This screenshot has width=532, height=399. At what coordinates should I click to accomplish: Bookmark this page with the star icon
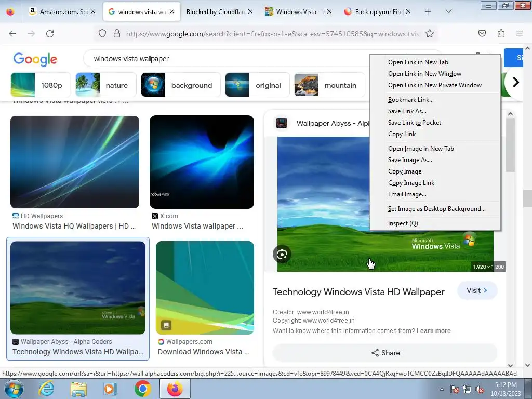pyautogui.click(x=430, y=33)
